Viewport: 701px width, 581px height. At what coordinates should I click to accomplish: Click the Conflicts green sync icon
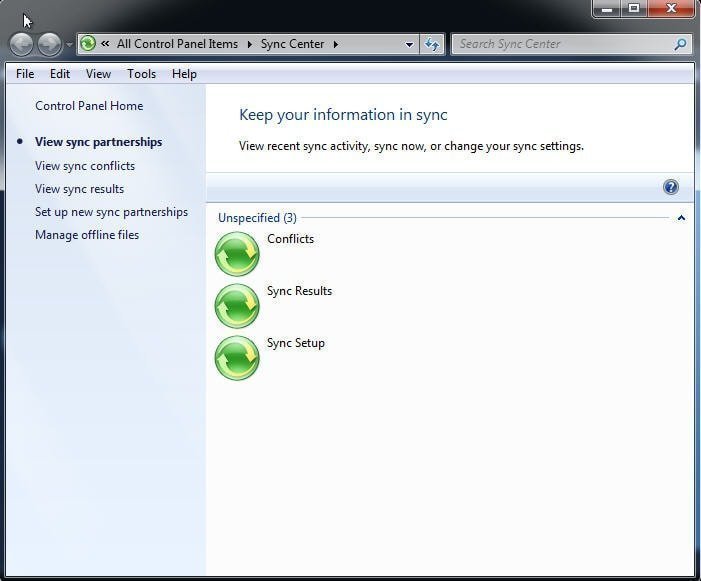237,254
